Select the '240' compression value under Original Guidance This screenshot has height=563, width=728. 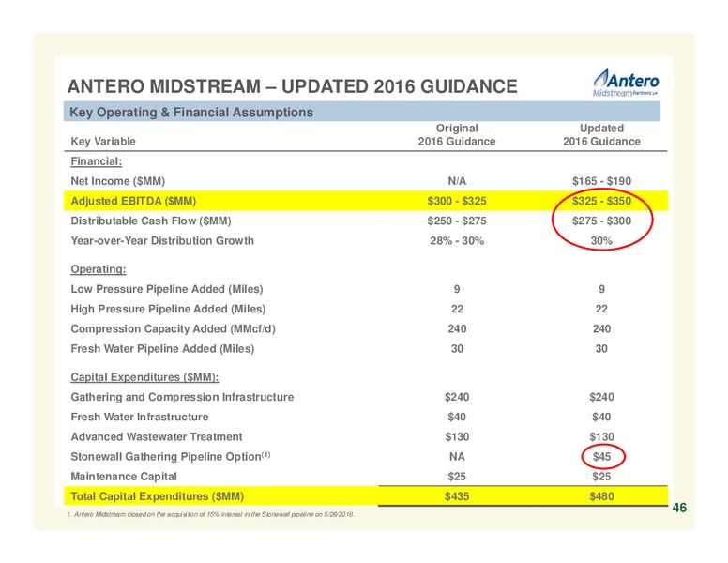pyautogui.click(x=457, y=328)
